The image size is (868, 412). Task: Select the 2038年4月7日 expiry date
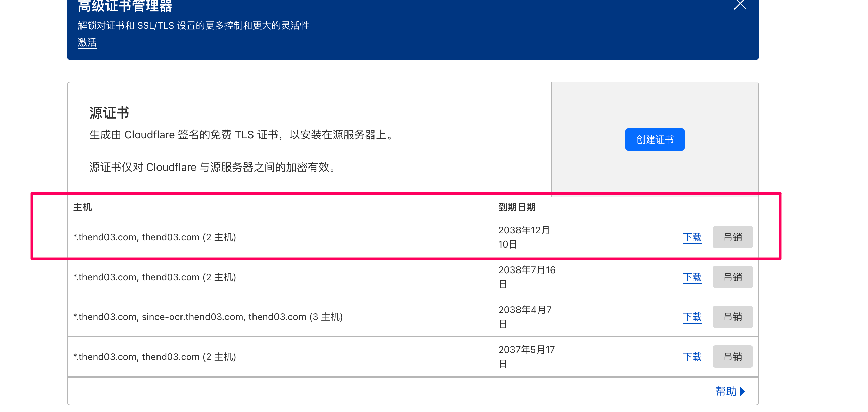[x=525, y=317]
